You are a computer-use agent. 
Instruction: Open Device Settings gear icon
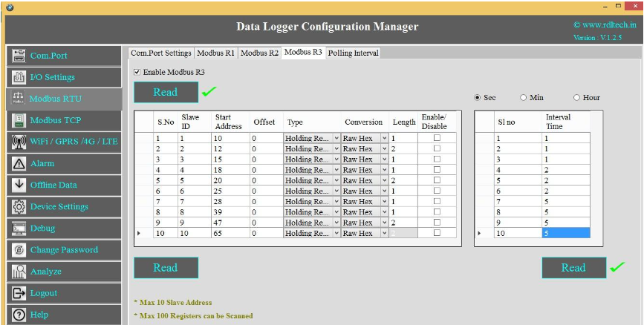(x=19, y=206)
